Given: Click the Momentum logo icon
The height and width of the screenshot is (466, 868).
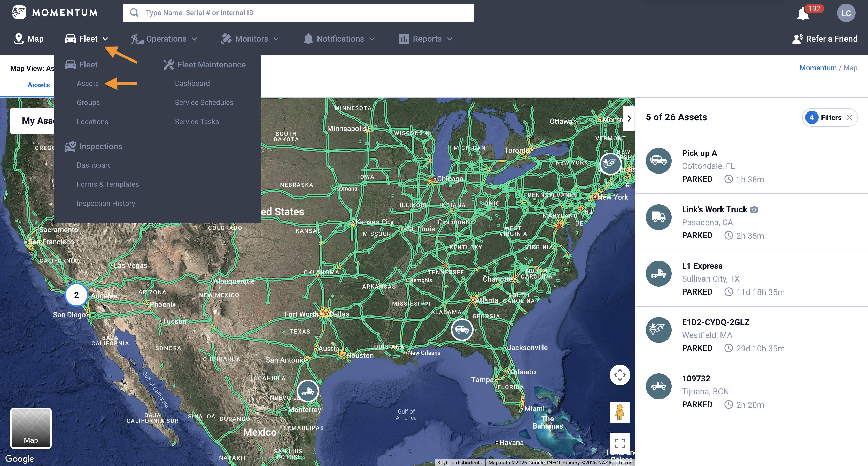Looking at the screenshot, I should click(19, 12).
